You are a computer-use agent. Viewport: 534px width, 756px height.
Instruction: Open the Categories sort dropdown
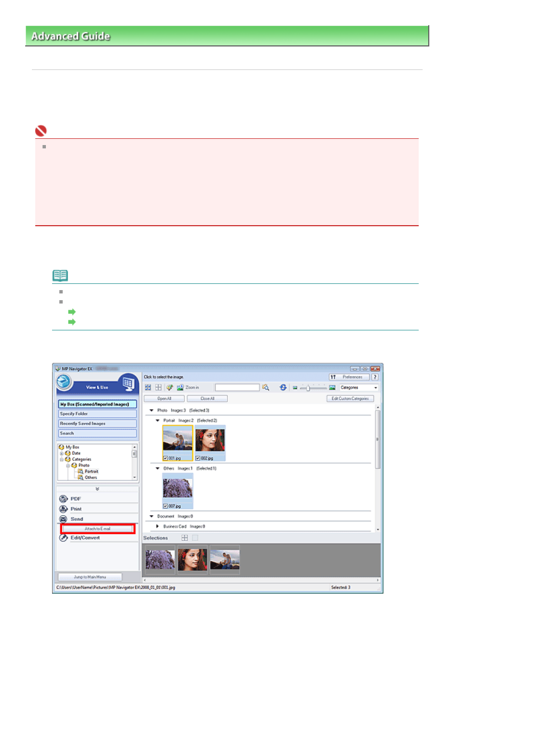click(359, 388)
